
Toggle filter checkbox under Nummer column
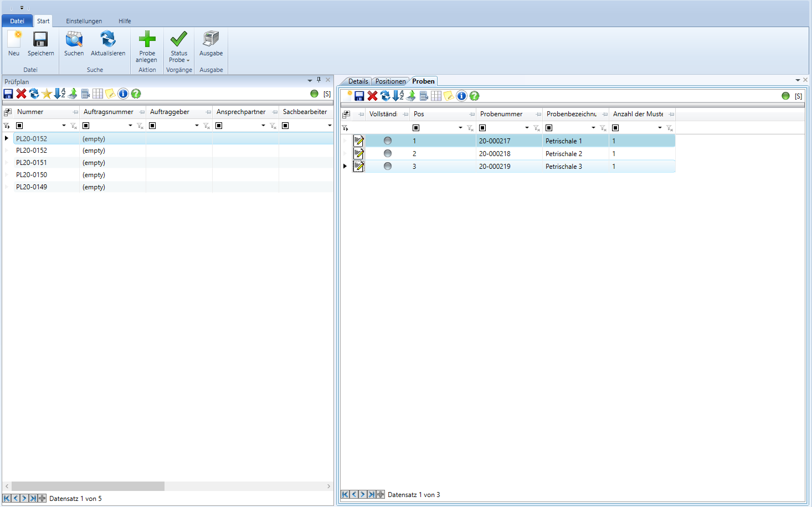point(19,126)
